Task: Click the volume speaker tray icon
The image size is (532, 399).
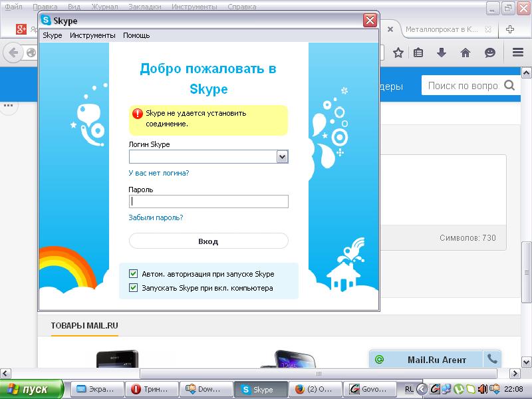Action: 482,389
